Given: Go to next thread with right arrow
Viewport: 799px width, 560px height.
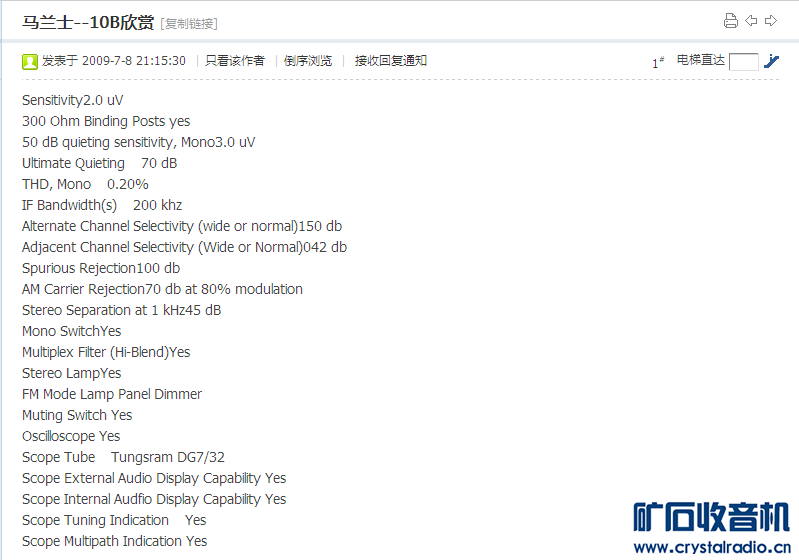Looking at the screenshot, I should (x=771, y=21).
